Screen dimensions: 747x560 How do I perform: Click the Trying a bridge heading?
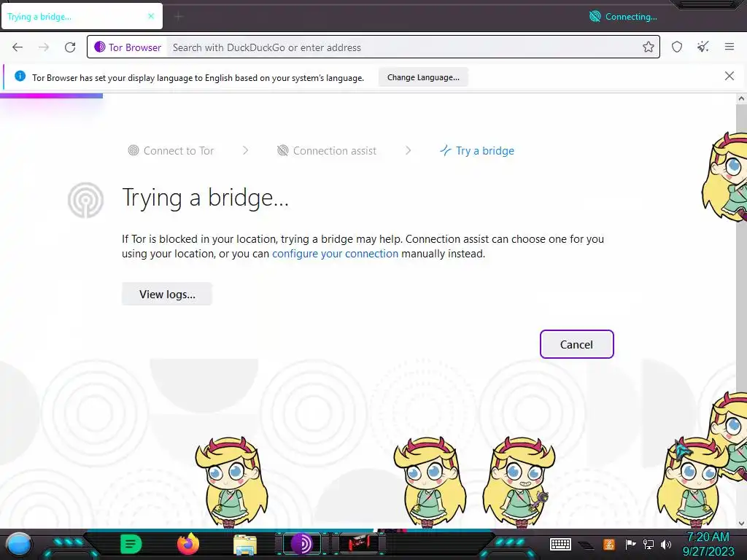pos(205,198)
